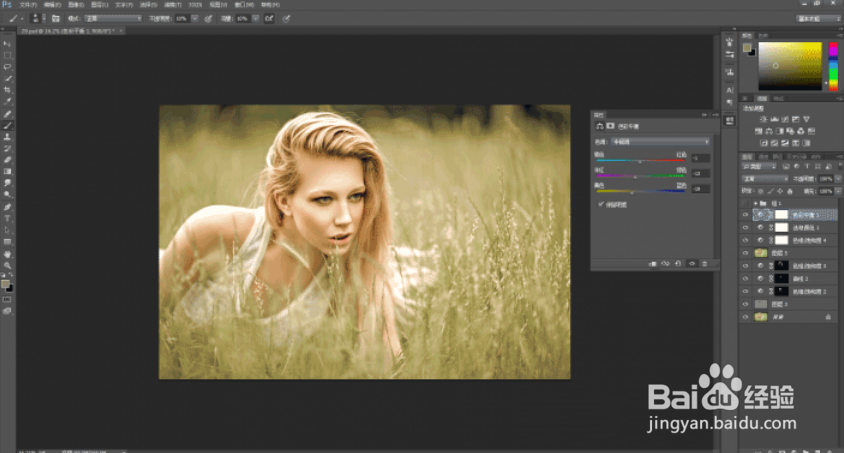Open the brush opacity dropdown arrow

195,18
